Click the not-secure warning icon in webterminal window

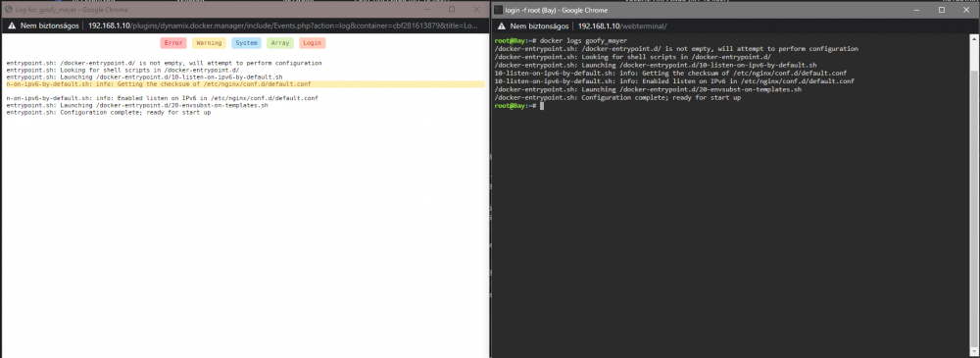click(x=502, y=26)
